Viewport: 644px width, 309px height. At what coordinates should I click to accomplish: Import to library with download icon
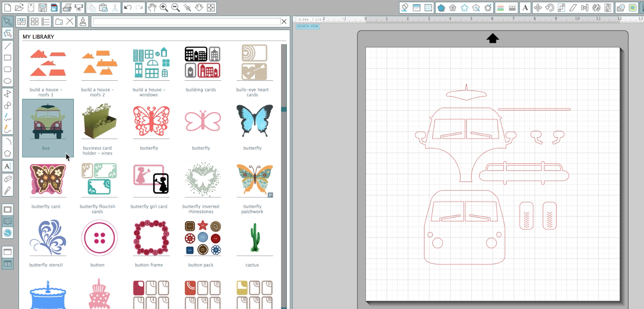[83, 21]
